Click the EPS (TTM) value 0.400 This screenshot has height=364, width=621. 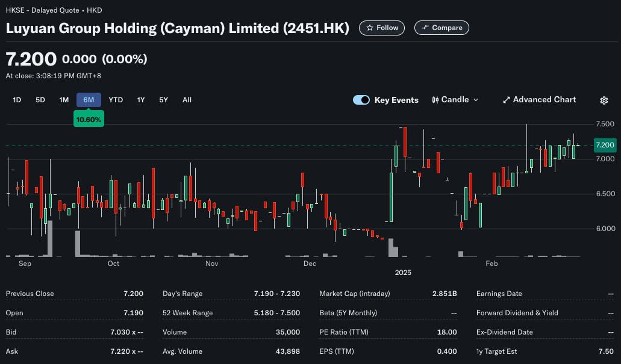pyautogui.click(x=447, y=351)
